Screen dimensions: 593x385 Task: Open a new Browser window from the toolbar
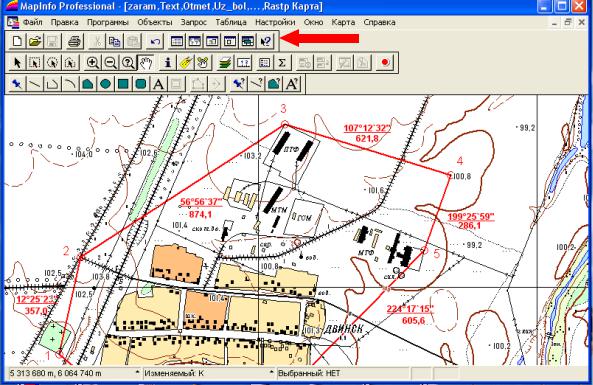177,41
